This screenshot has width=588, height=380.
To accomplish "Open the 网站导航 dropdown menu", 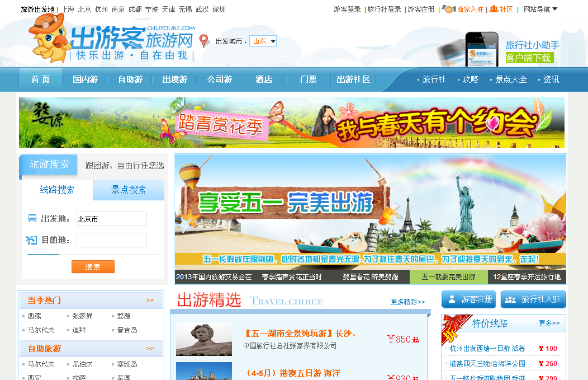I will click(x=538, y=9).
